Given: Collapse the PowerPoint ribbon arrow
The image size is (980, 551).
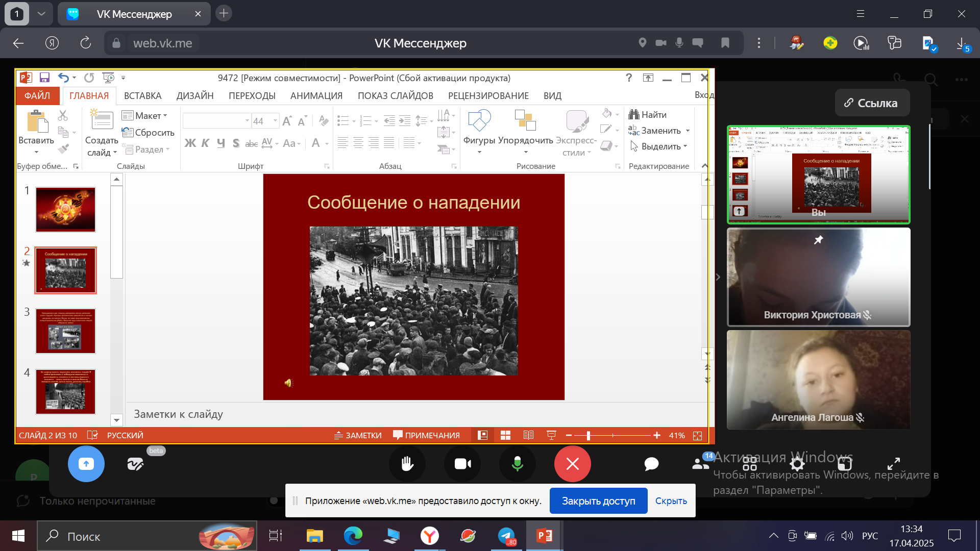Looking at the screenshot, I should click(x=705, y=166).
